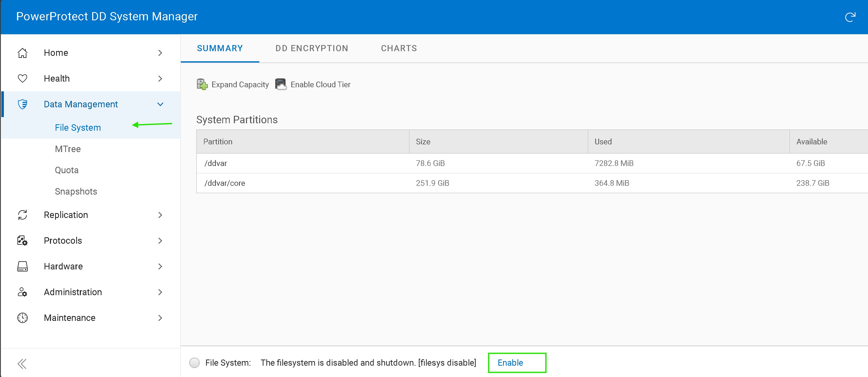Click the File System status indicator circle

point(194,363)
